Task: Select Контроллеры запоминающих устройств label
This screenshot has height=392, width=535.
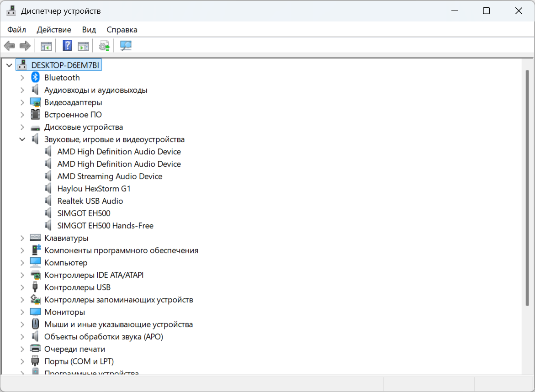Action: pos(119,300)
